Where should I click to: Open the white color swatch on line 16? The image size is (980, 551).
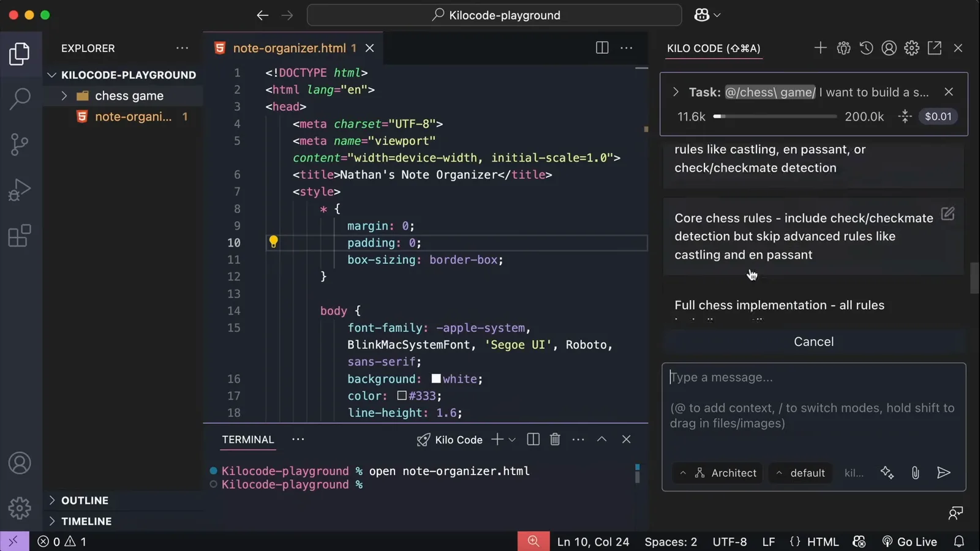(436, 378)
